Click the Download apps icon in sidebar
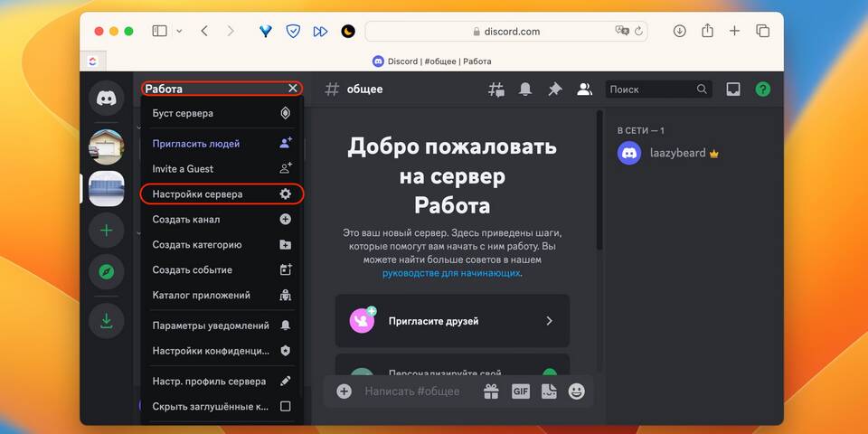 (107, 320)
